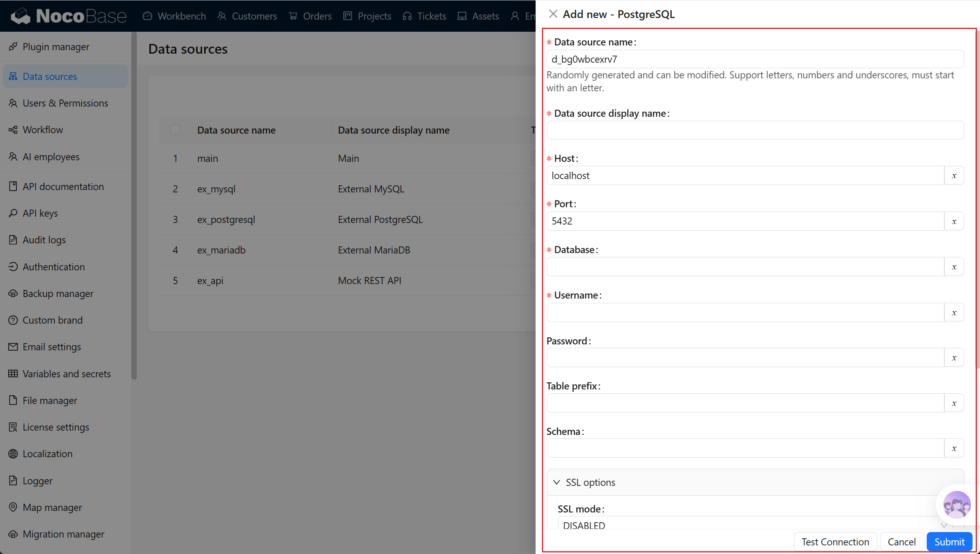Close the Add new PostgreSQL drawer
The image size is (980, 554).
[553, 14]
